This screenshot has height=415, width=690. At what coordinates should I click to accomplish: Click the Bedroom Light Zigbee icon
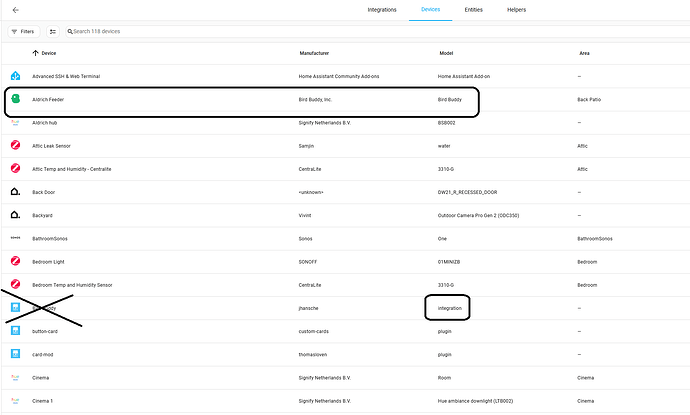pos(15,261)
